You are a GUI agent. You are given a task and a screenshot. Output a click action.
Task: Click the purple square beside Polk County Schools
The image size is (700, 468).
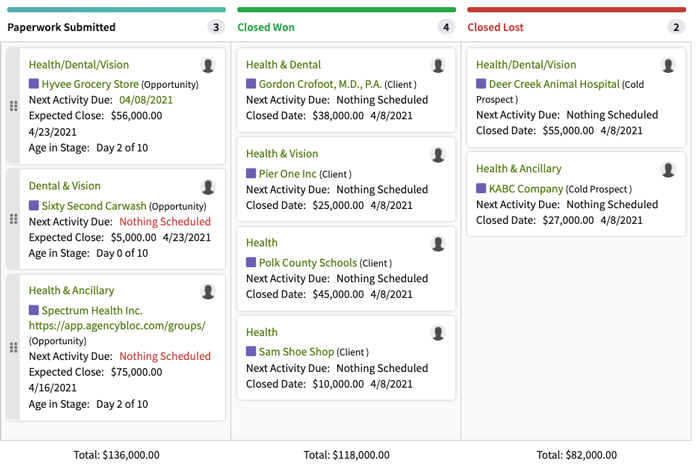251,262
